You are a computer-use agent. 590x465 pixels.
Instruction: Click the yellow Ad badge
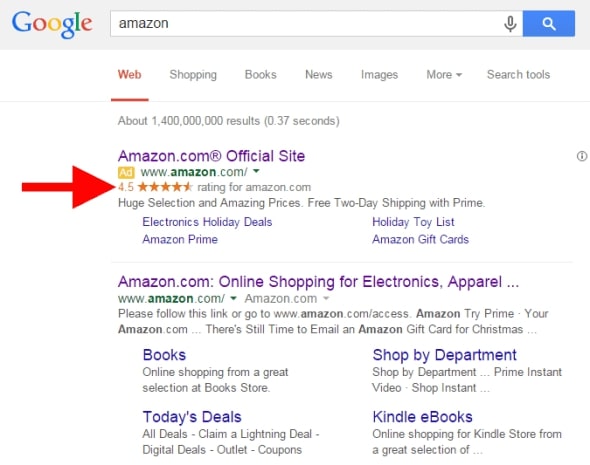pos(126,172)
